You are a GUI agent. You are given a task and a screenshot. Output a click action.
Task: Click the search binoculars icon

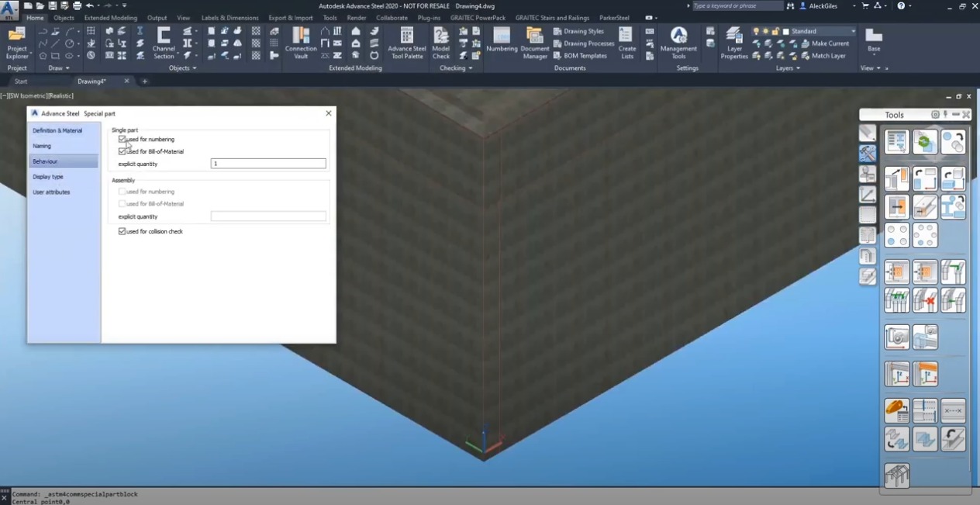pyautogui.click(x=790, y=5)
